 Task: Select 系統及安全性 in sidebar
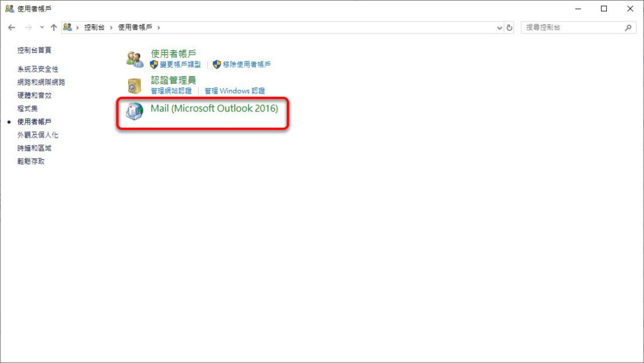[x=38, y=69]
